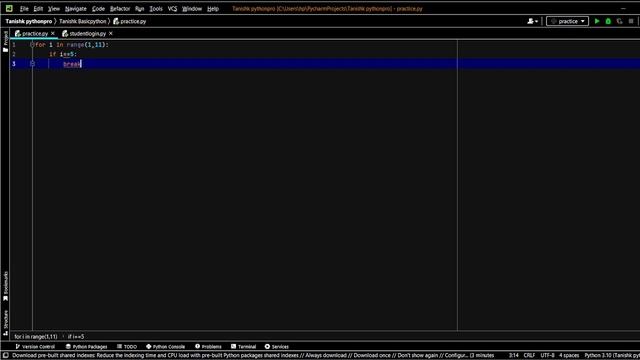Open the View menu
This screenshot has height=360, width=640.
coord(53,9)
